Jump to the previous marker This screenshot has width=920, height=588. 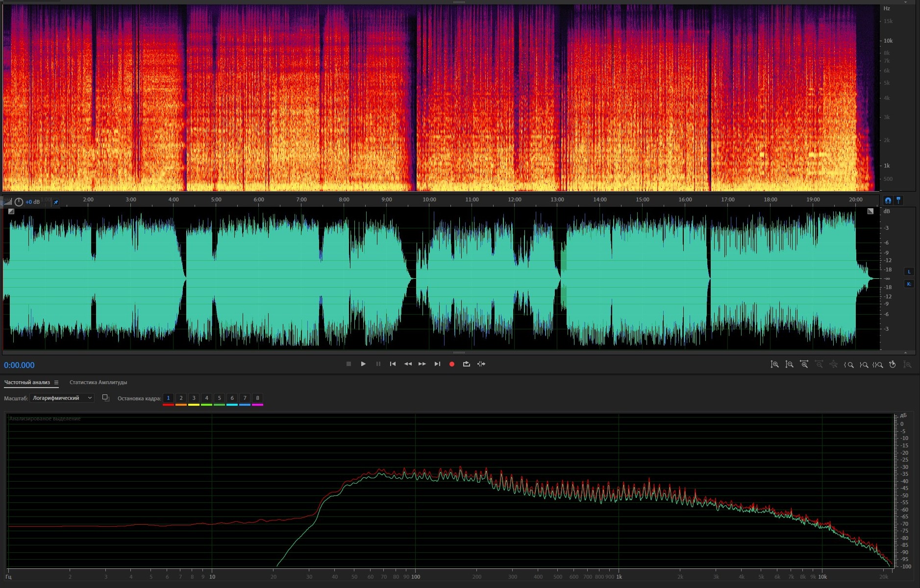point(393,364)
